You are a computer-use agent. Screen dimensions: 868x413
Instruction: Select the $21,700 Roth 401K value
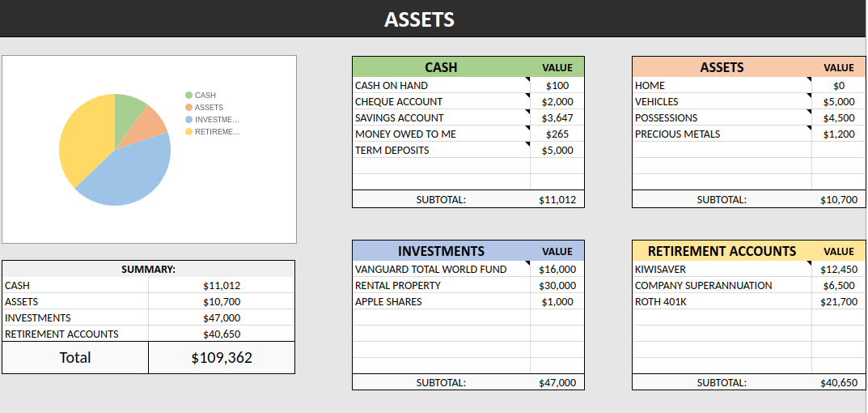coord(839,301)
